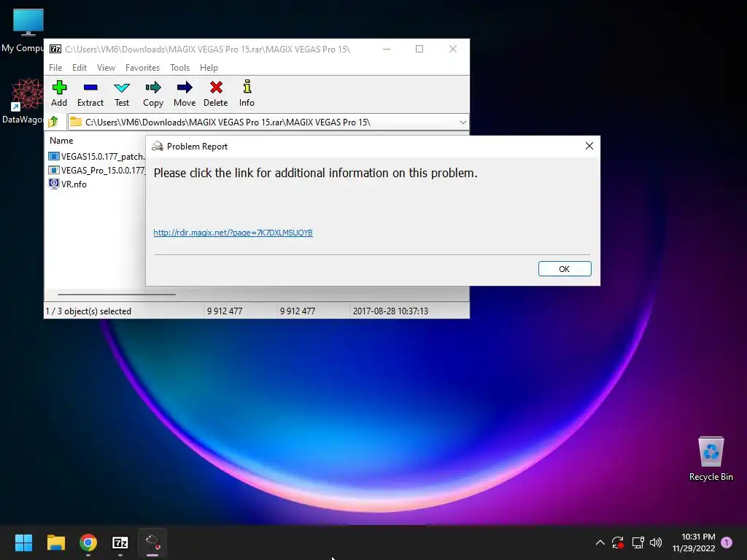The image size is (747, 560).
Task: Open the Tools menu
Action: click(179, 68)
